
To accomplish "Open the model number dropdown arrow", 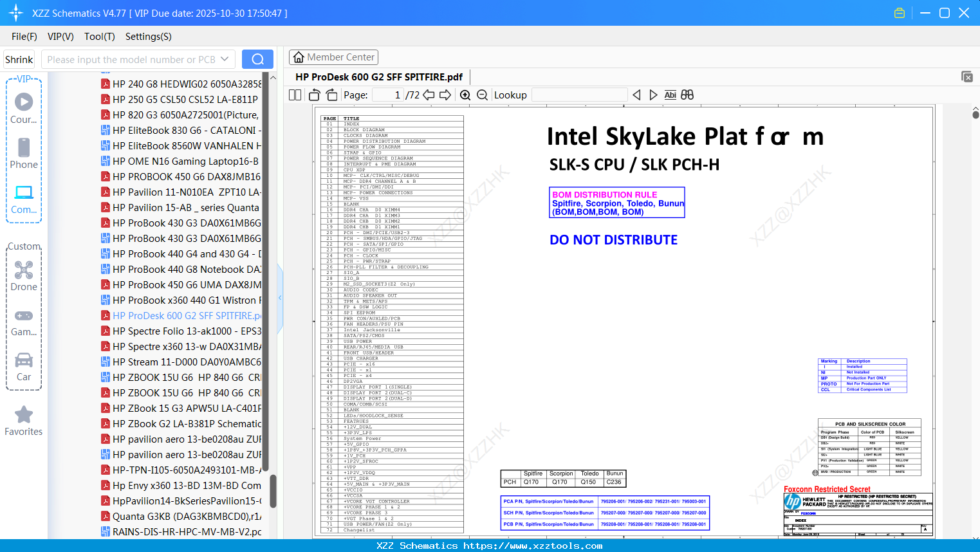I will (225, 59).
